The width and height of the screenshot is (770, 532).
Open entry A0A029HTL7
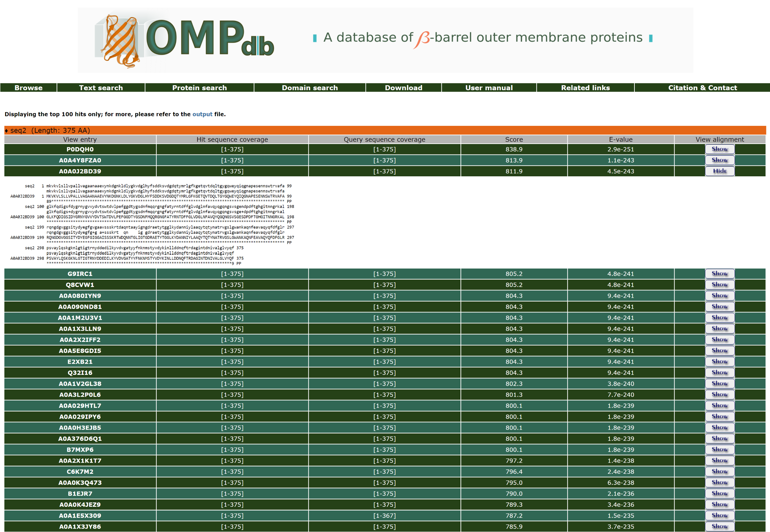pyautogui.click(x=80, y=406)
